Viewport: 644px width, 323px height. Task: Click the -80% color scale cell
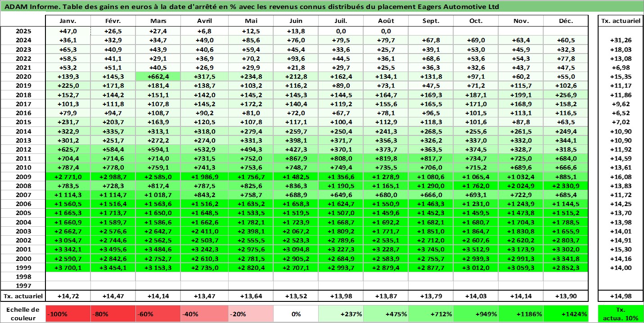coord(113,314)
